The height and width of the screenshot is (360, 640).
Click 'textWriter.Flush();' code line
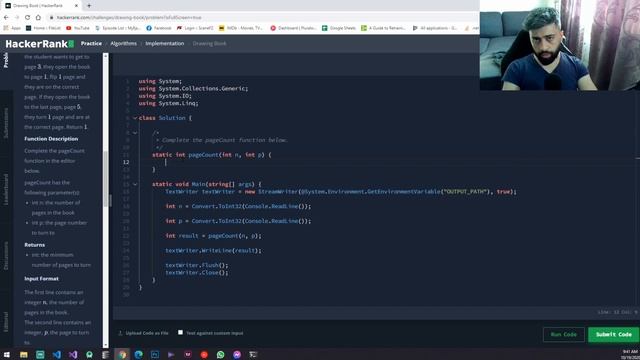pyautogui.click(x=197, y=265)
